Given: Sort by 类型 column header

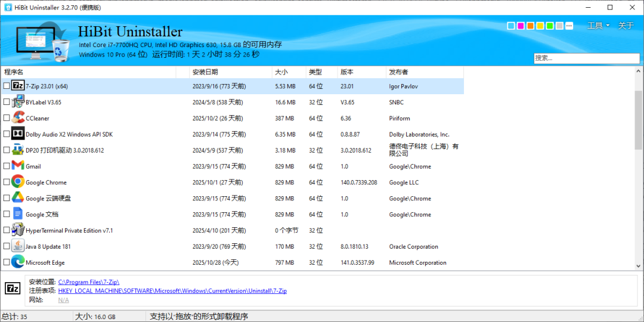Looking at the screenshot, I should pos(321,72).
